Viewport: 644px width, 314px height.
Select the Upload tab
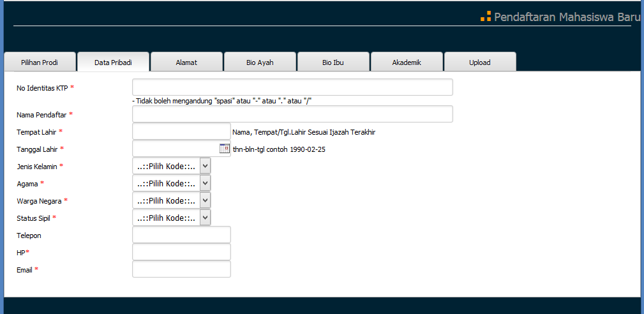[x=480, y=63]
